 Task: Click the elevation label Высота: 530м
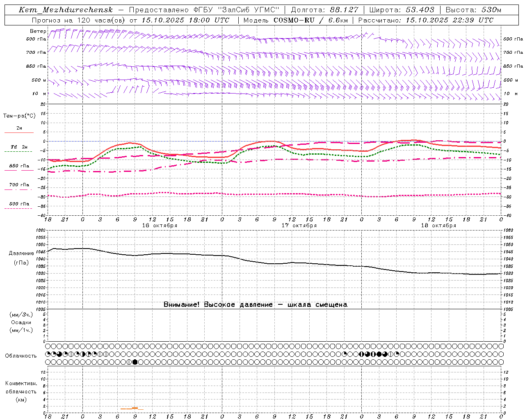tap(473, 10)
